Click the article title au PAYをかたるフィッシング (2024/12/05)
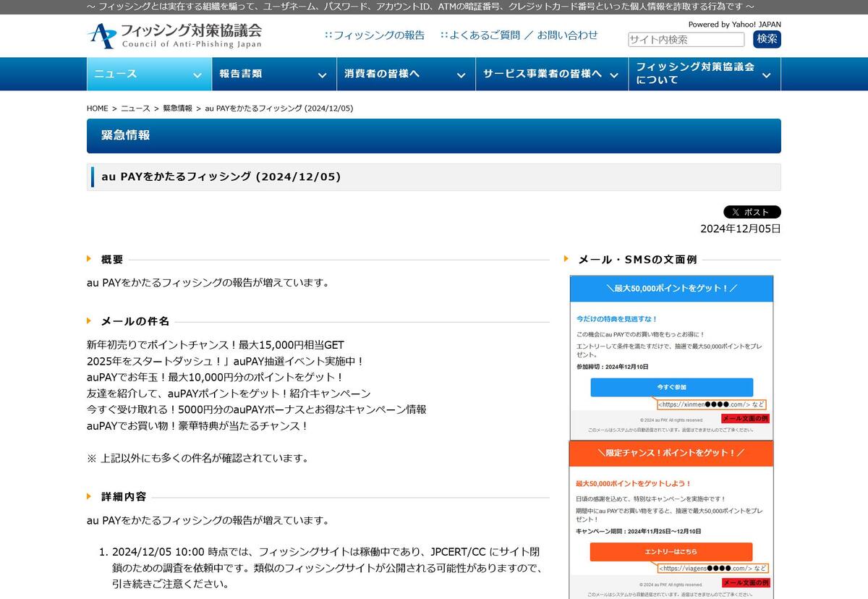 [221, 177]
